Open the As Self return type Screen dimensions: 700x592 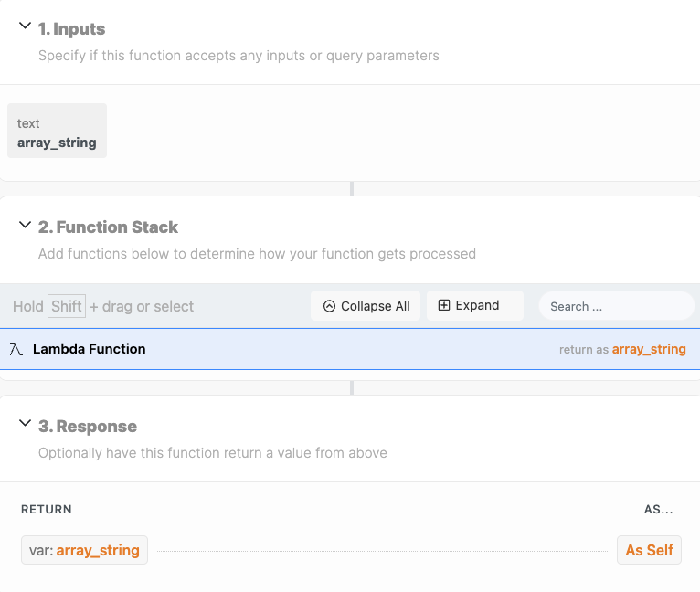click(649, 550)
